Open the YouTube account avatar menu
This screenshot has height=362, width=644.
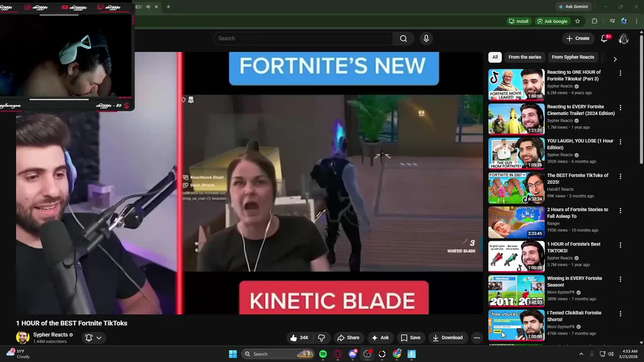(623, 39)
